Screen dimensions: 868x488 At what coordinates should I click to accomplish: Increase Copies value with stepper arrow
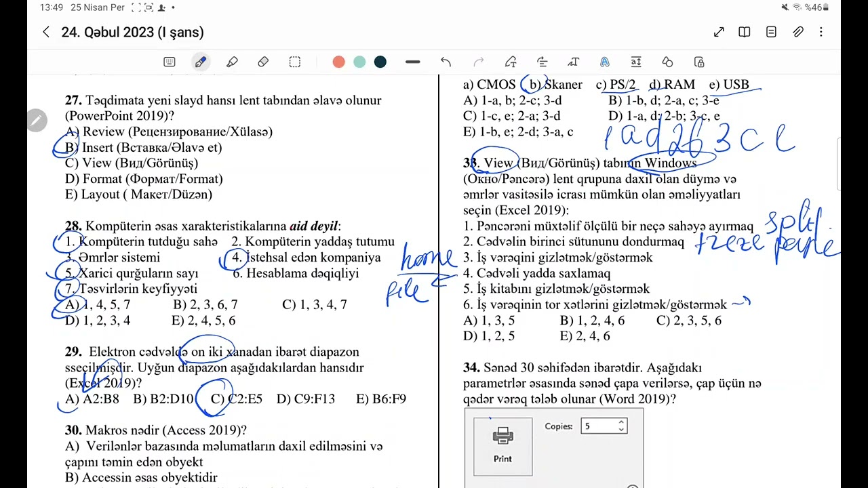click(x=621, y=422)
